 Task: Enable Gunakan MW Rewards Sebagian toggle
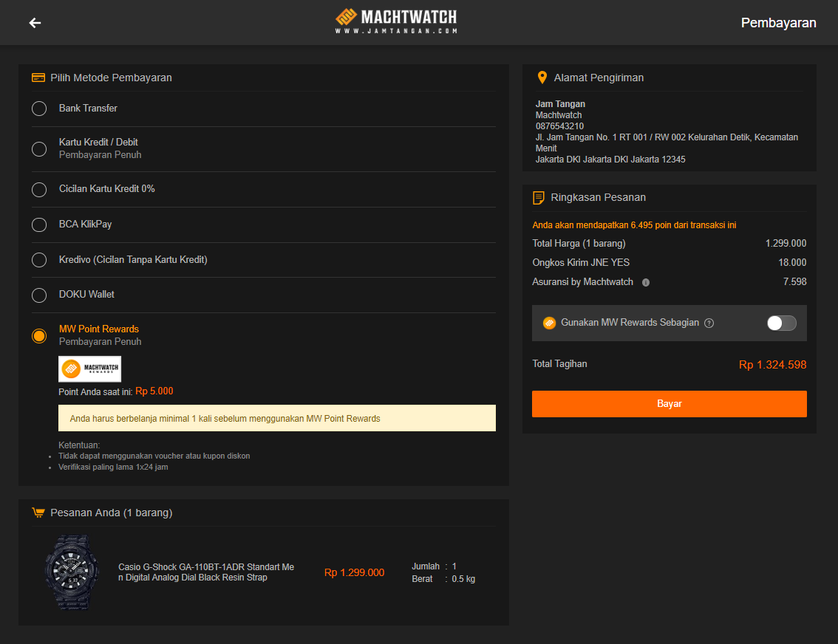pos(781,323)
